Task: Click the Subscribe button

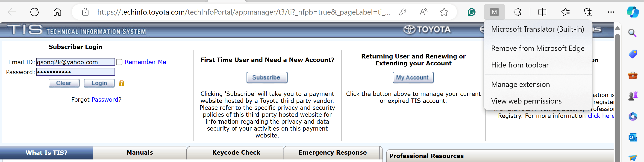Action: [267, 77]
